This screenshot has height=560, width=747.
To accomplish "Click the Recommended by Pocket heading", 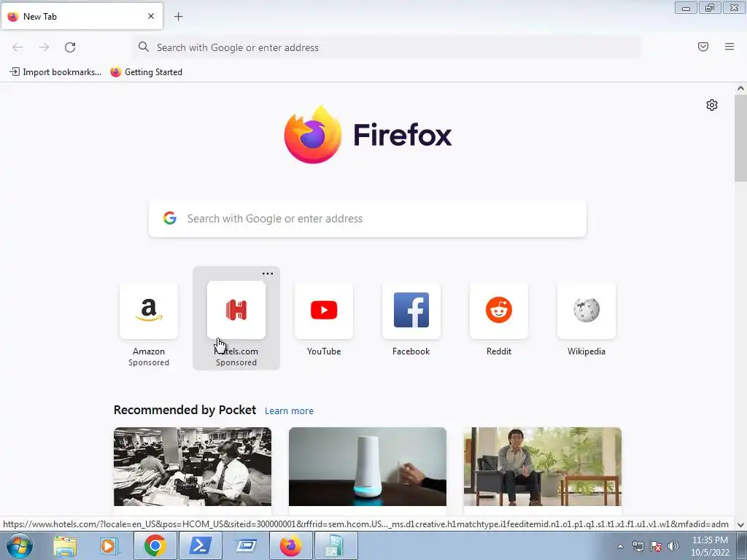I will pos(185,410).
